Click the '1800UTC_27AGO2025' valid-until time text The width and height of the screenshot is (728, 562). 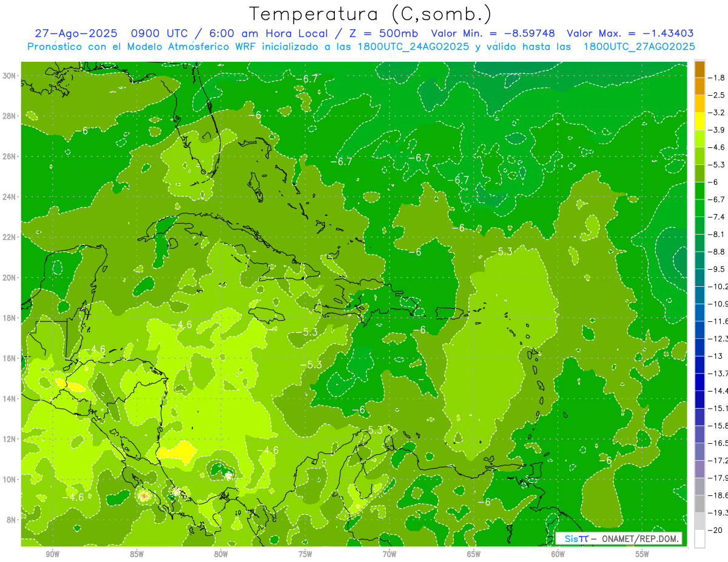pyautogui.click(x=639, y=47)
